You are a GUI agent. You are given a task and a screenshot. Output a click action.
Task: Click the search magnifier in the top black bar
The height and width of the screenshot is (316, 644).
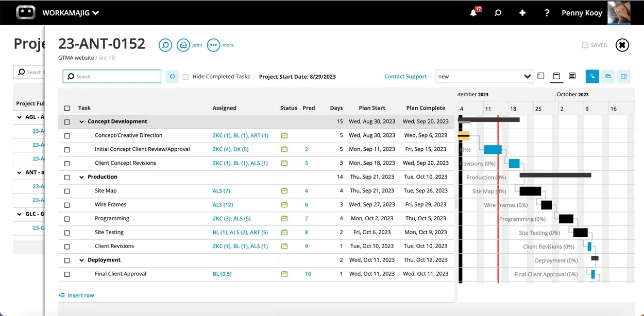click(498, 13)
